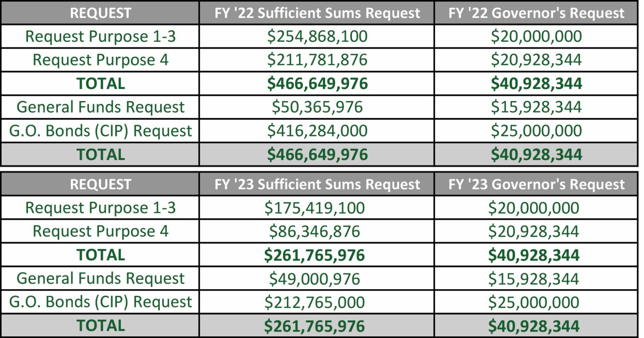The width and height of the screenshot is (644, 338).
Task: Select the FY '22 Governor's Request header
Action: coord(536,13)
